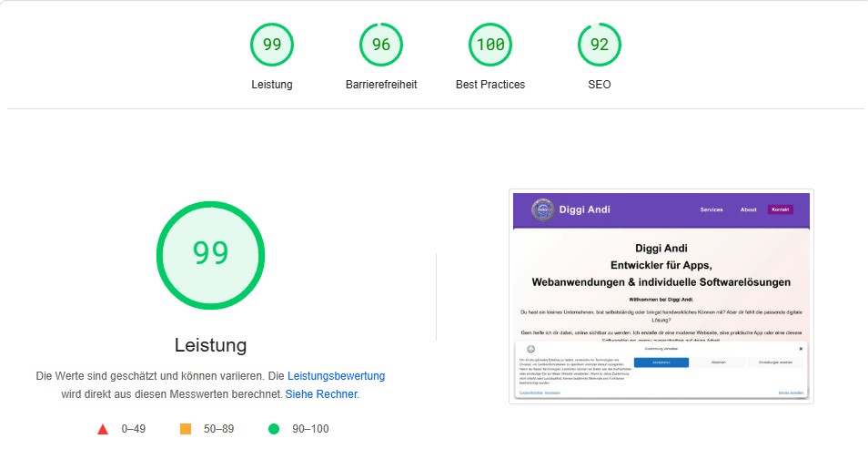Click the large Leistung heading below the gauge
This screenshot has width=868, height=449.
point(210,345)
